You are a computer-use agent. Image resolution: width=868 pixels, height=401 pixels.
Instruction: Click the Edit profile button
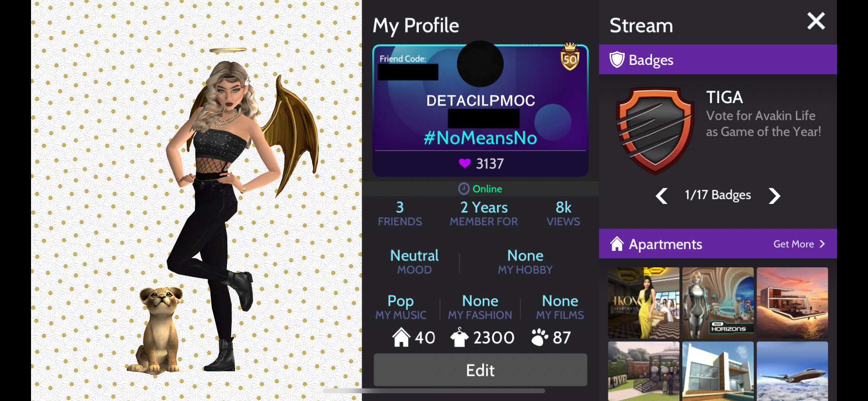click(480, 370)
